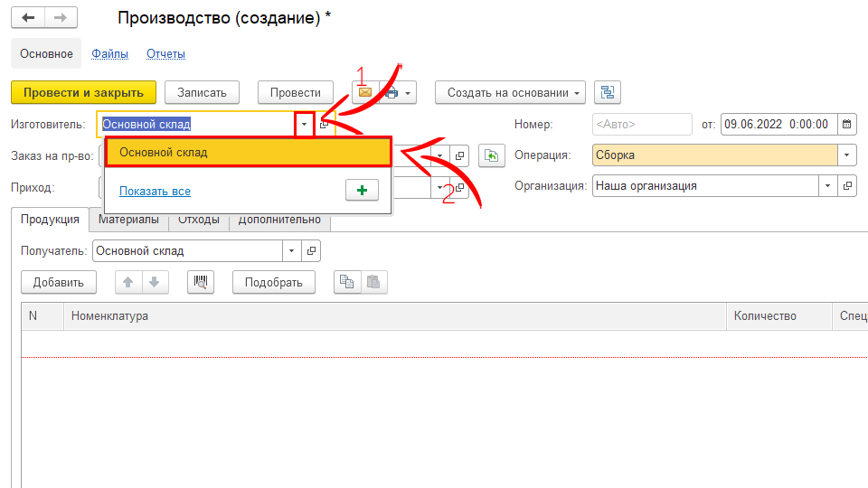Screen dimensions: 868x488
Task: Click the barcode scanner icon
Action: tap(201, 282)
